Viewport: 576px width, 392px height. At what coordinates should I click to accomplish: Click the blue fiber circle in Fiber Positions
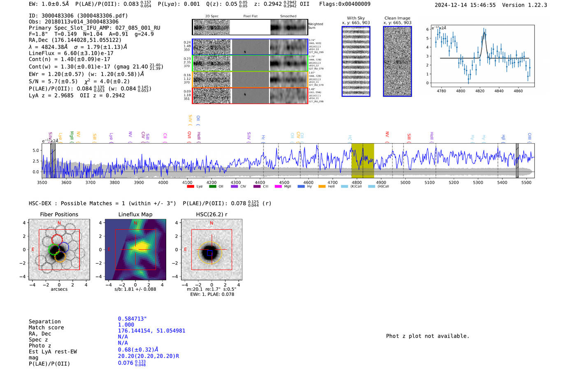(x=64, y=247)
